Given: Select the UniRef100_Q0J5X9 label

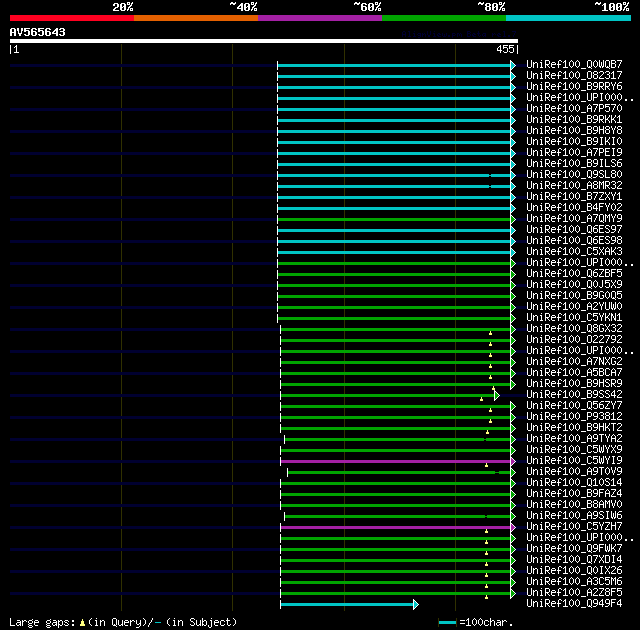Looking at the screenshot, I should click(x=574, y=284).
